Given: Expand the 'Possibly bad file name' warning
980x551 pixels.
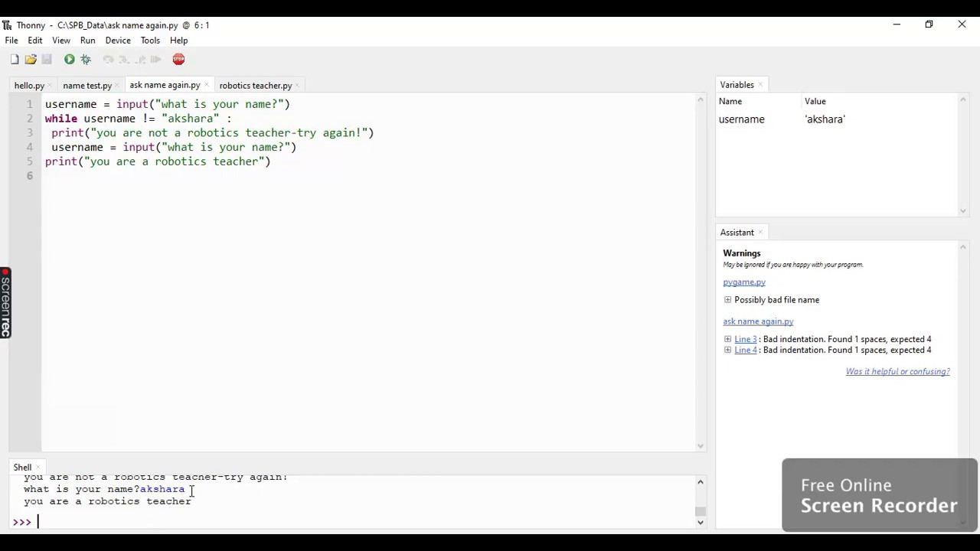Looking at the screenshot, I should click(727, 299).
